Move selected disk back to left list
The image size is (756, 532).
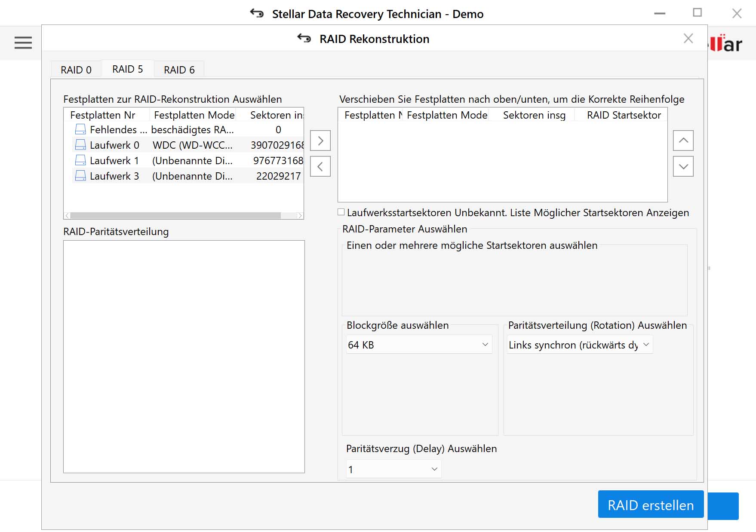320,166
